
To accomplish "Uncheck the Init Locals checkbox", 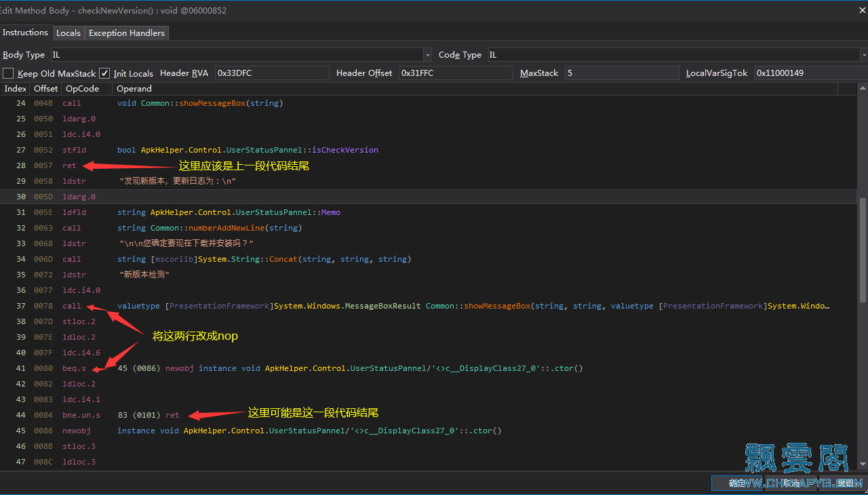I will tap(104, 73).
